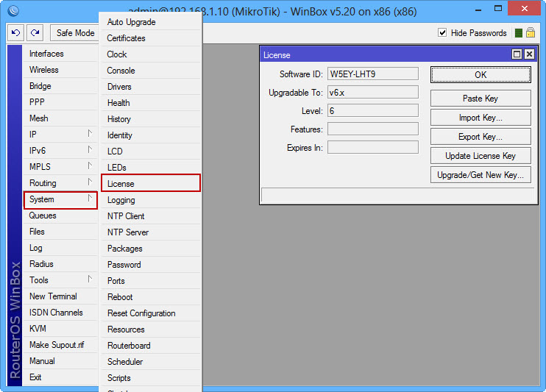Open the Manual menu item
Screen dimensions: 546x392
pos(60,361)
